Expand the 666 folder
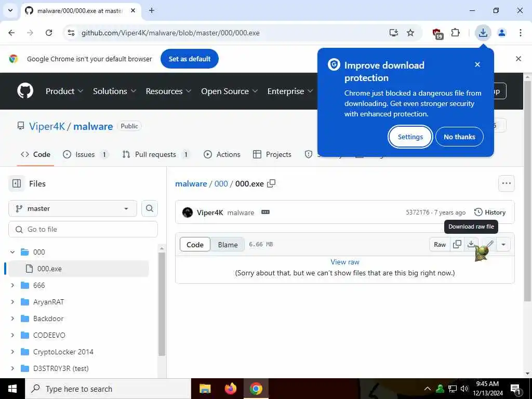532x399 pixels. click(x=12, y=285)
